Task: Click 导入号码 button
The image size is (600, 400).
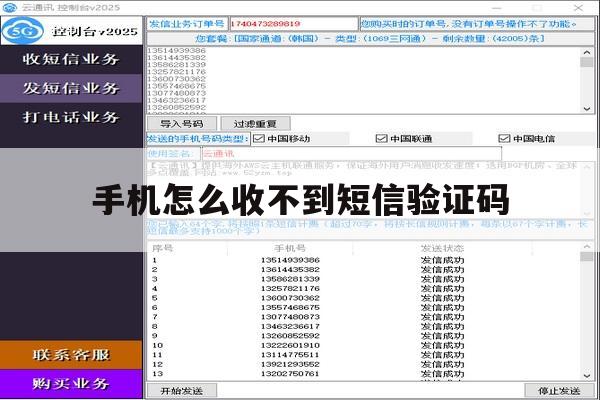Action: (182, 124)
